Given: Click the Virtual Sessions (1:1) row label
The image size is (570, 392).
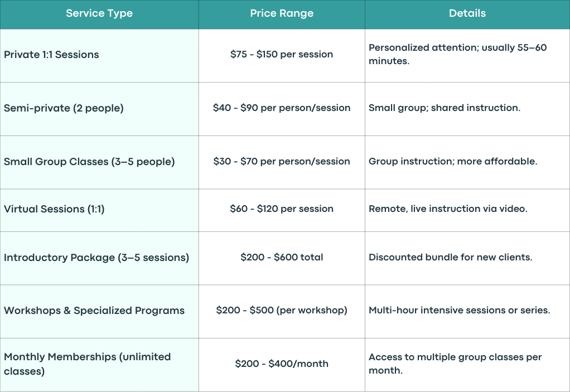Looking at the screenshot, I should [54, 209].
